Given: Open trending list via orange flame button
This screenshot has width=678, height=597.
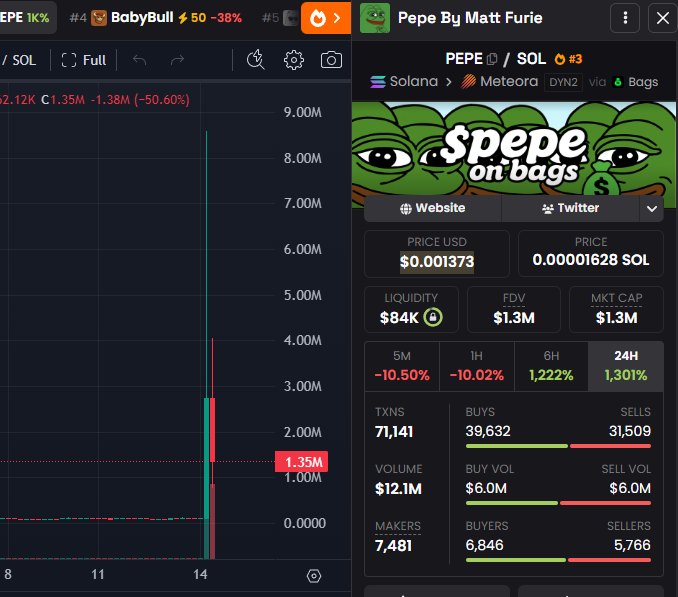Looking at the screenshot, I should (x=326, y=18).
